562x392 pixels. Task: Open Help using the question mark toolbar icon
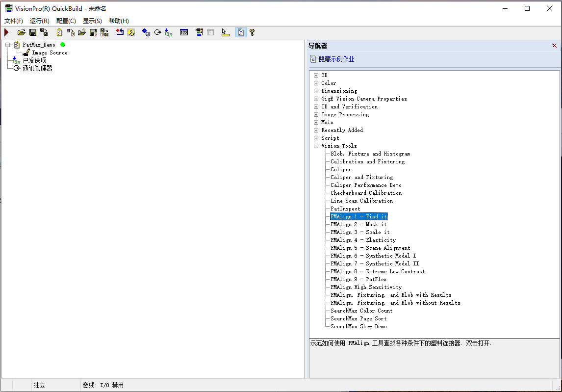click(x=252, y=32)
